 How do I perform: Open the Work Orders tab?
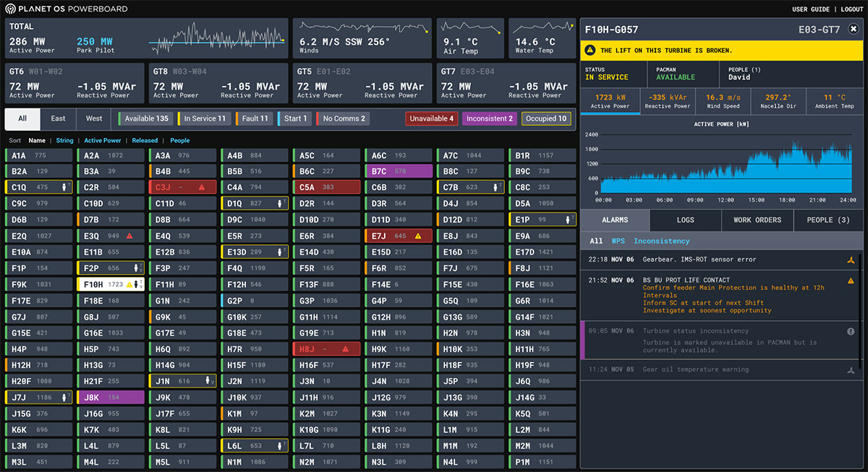[x=757, y=220]
